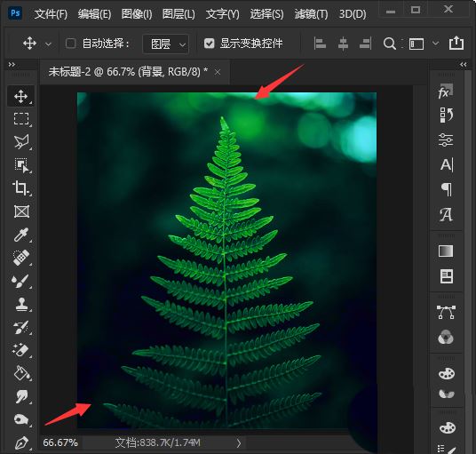Viewport: 476px width, 454px height.
Task: Select the Polygonal Lasso tool
Action: point(21,141)
